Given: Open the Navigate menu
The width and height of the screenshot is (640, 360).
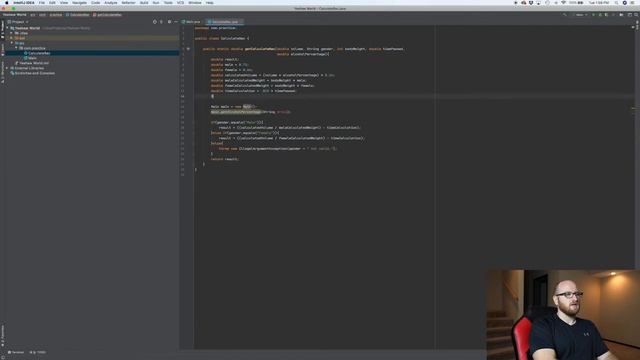Looking at the screenshot, I should coord(80,3).
